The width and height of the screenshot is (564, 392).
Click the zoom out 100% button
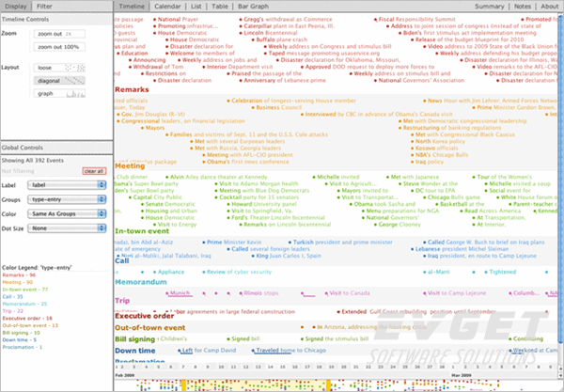59,47
